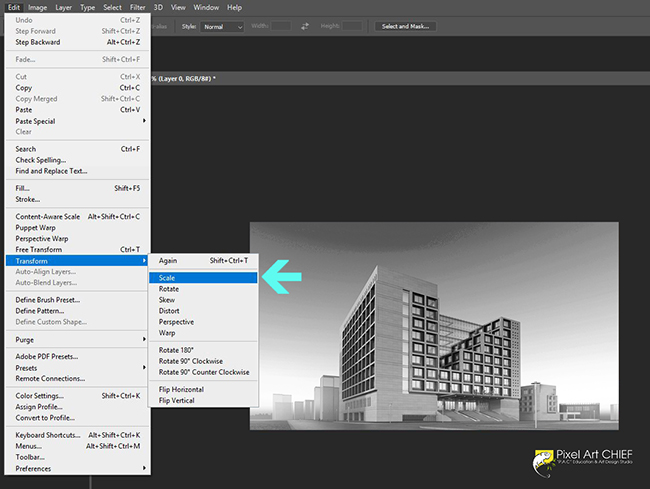Choose Stroke from the Edit menu
Viewport: 650px width, 489px height.
click(x=78, y=199)
